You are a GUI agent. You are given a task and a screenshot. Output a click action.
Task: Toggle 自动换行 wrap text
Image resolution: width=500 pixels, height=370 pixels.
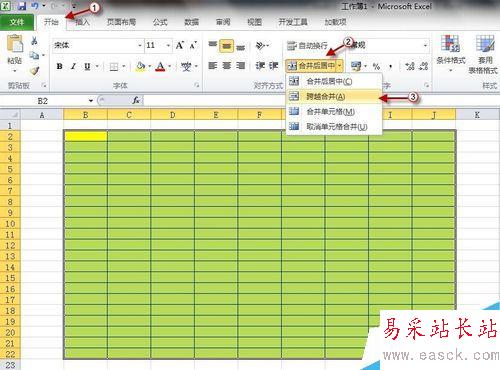[x=307, y=45]
